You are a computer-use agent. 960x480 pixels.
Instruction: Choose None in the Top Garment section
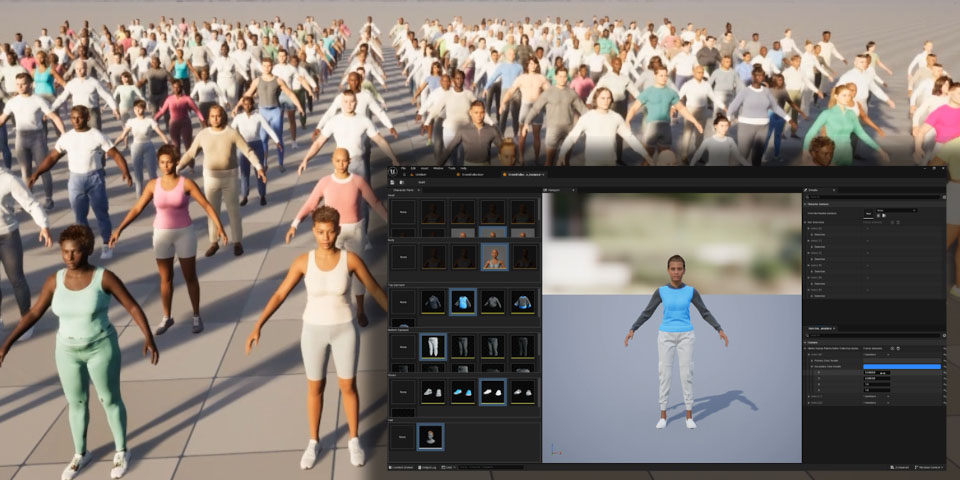pyautogui.click(x=403, y=302)
